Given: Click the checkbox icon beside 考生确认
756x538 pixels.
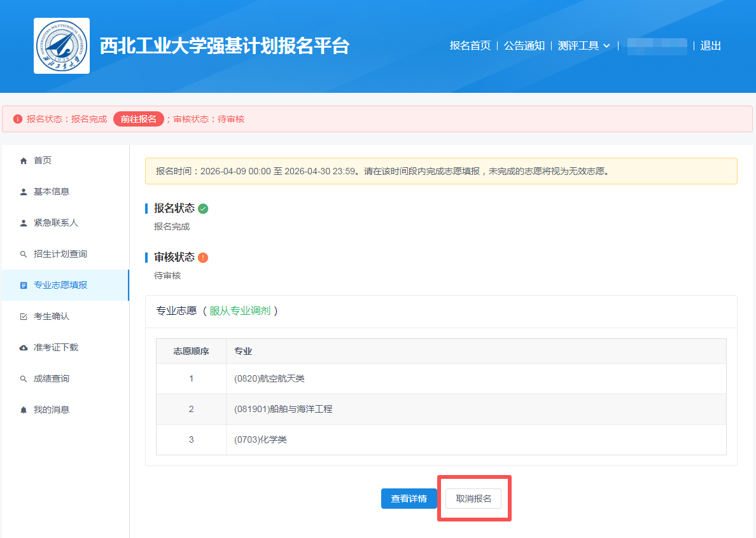Looking at the screenshot, I should click(x=24, y=317).
